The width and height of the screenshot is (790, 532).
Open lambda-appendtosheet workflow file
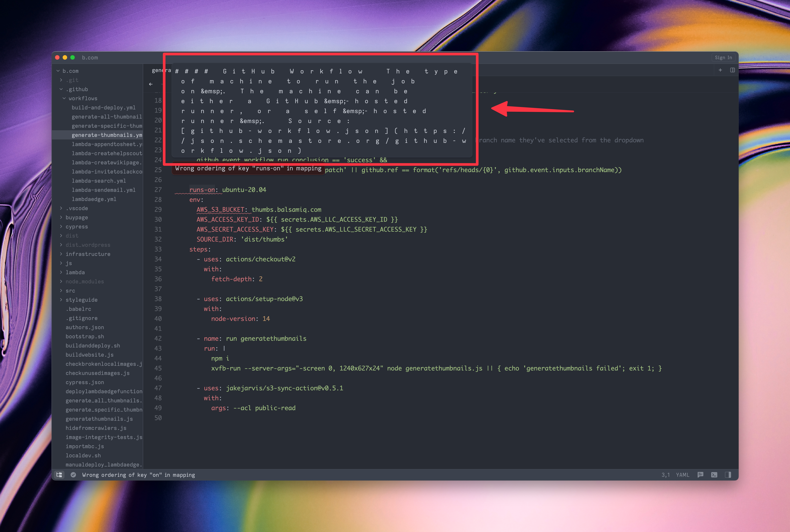coord(107,144)
